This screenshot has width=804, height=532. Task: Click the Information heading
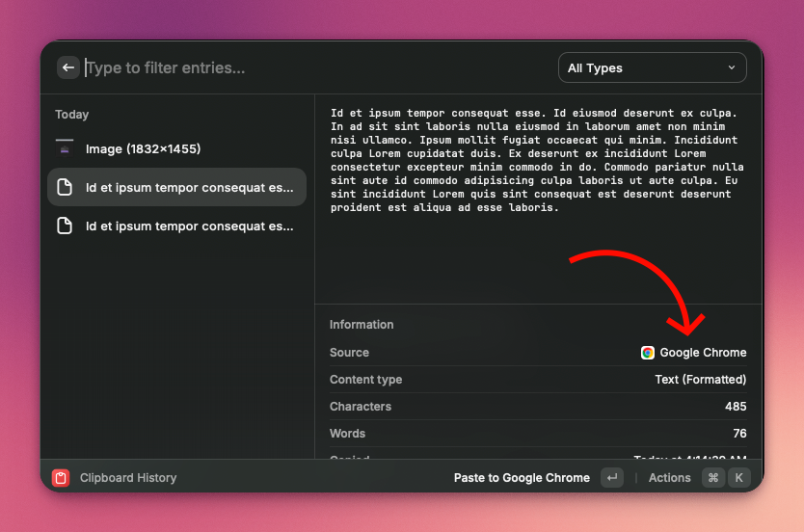tap(362, 325)
